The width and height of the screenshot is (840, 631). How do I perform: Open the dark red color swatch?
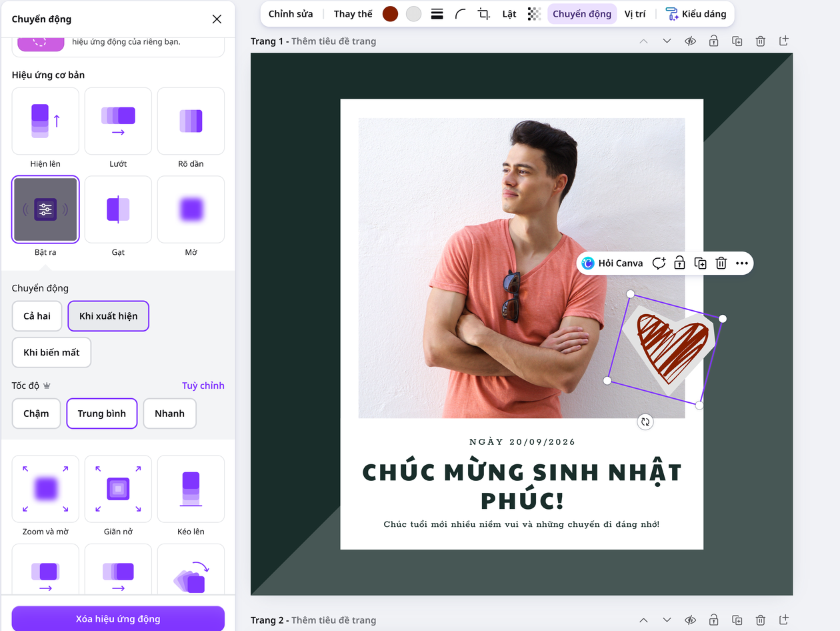pos(391,14)
